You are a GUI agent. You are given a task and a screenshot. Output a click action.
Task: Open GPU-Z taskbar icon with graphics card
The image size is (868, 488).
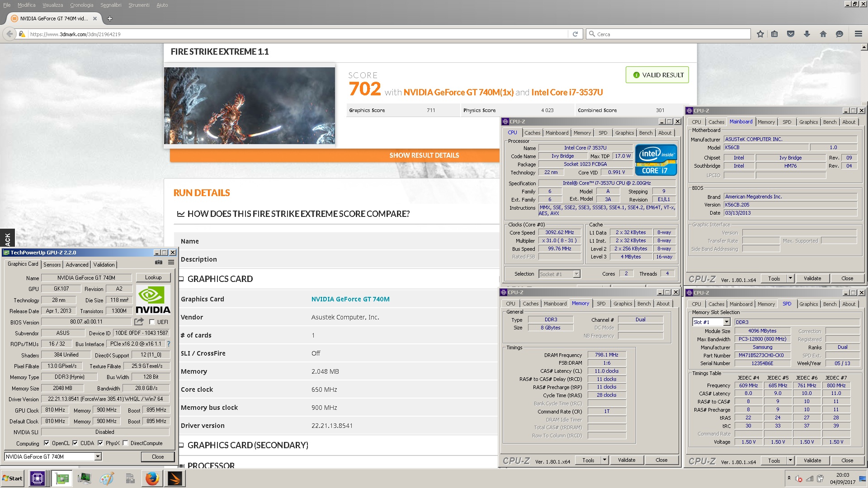click(x=62, y=479)
